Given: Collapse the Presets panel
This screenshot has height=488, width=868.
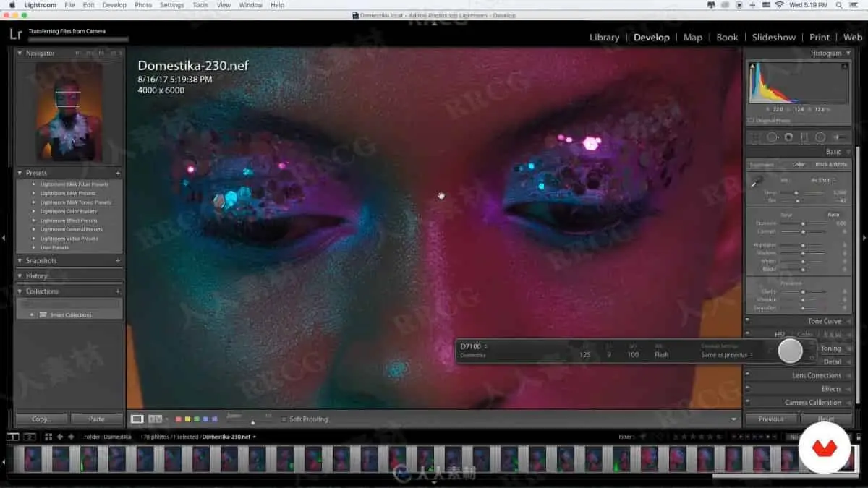Looking at the screenshot, I should (20, 173).
